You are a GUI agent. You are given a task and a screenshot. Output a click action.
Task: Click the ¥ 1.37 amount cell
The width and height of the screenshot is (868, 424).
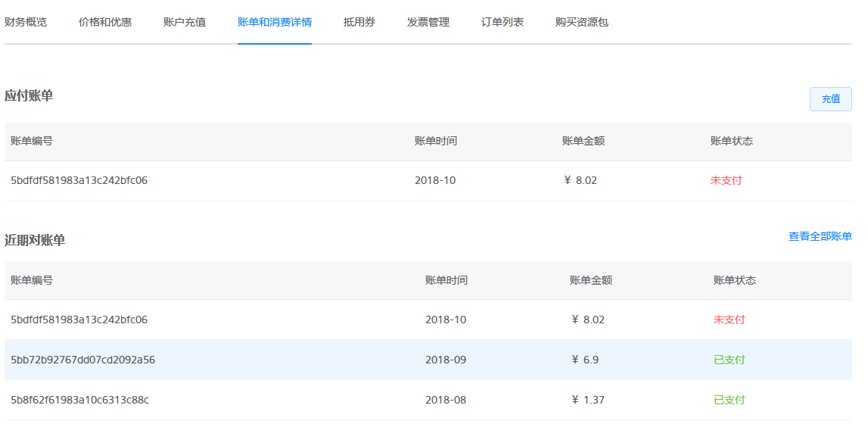click(587, 400)
